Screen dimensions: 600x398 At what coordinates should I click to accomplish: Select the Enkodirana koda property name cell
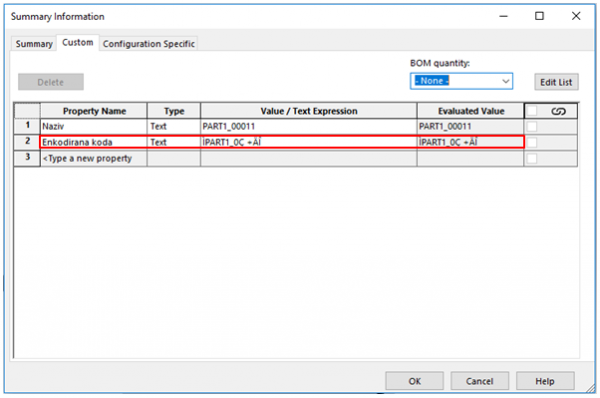pos(94,142)
